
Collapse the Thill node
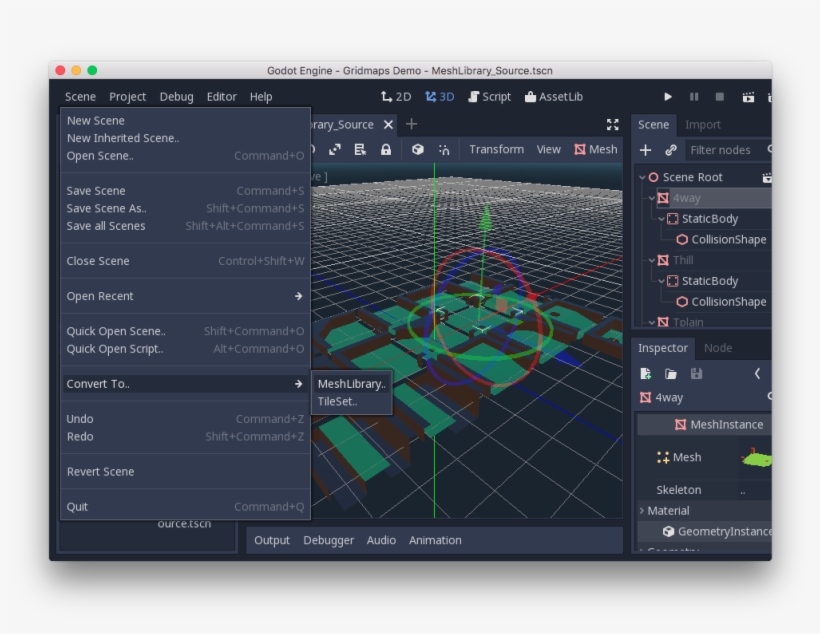pyautogui.click(x=652, y=260)
